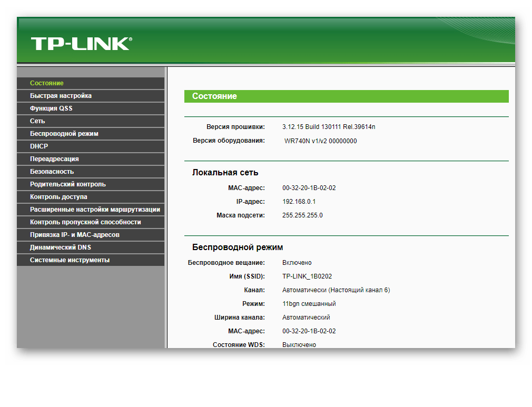Open Переадресация settings

(54, 159)
